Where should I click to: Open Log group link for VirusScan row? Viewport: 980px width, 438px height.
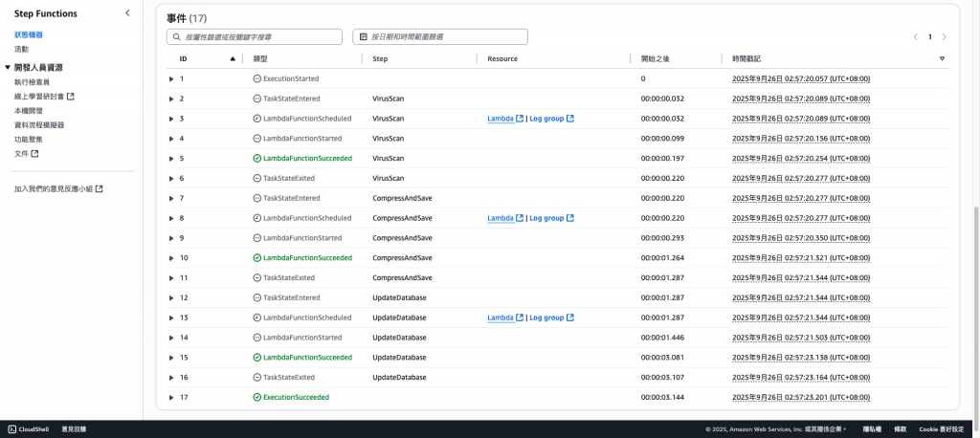point(551,119)
